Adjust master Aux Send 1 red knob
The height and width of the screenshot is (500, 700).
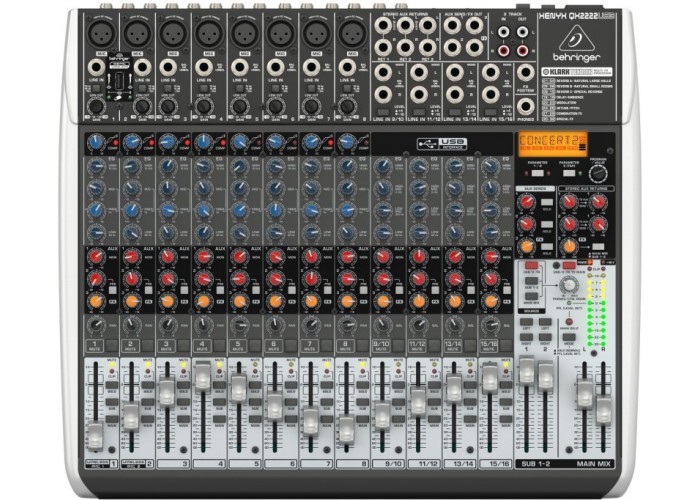pos(527,202)
